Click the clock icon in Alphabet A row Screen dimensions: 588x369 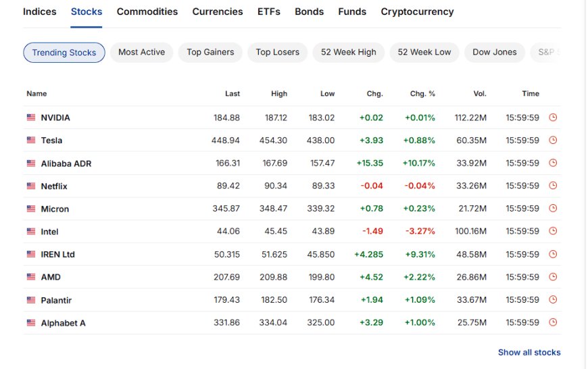pos(553,322)
